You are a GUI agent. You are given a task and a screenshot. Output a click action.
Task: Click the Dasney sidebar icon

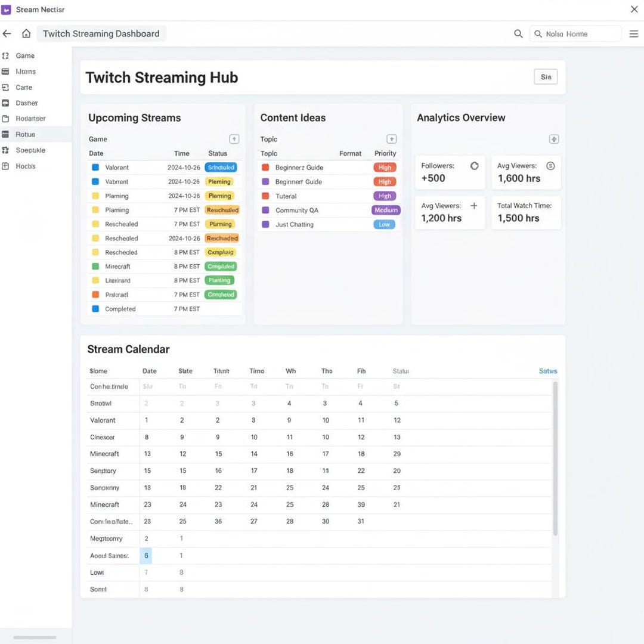coord(5,103)
